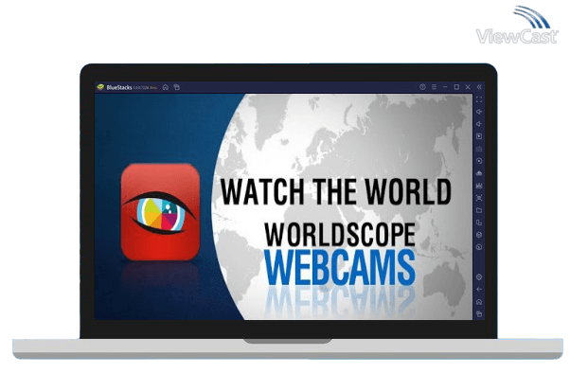Click the BlueStacks logo in the title bar
570x392 pixels.
coord(100,87)
